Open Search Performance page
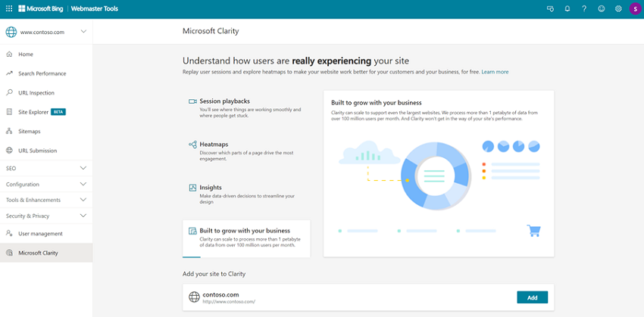 (46, 73)
